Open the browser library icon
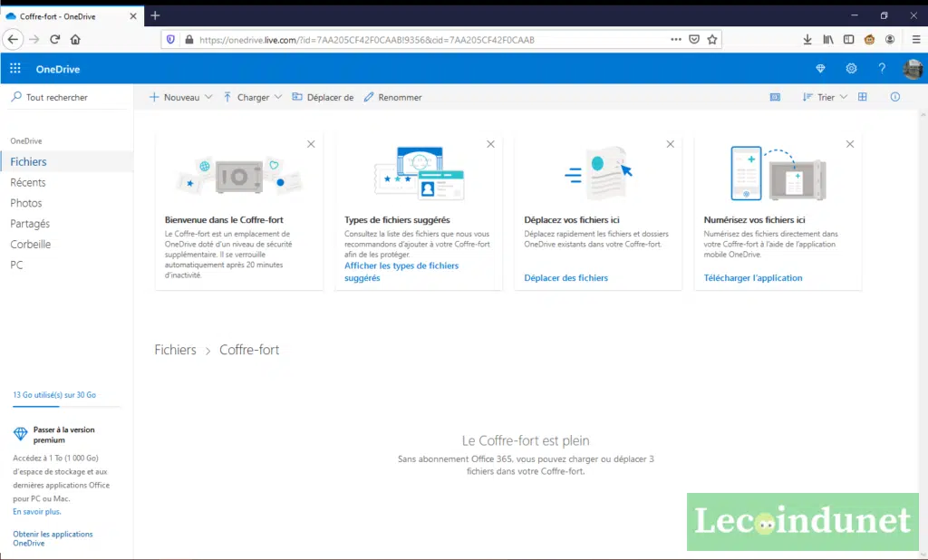This screenshot has height=560, width=928. coord(828,40)
